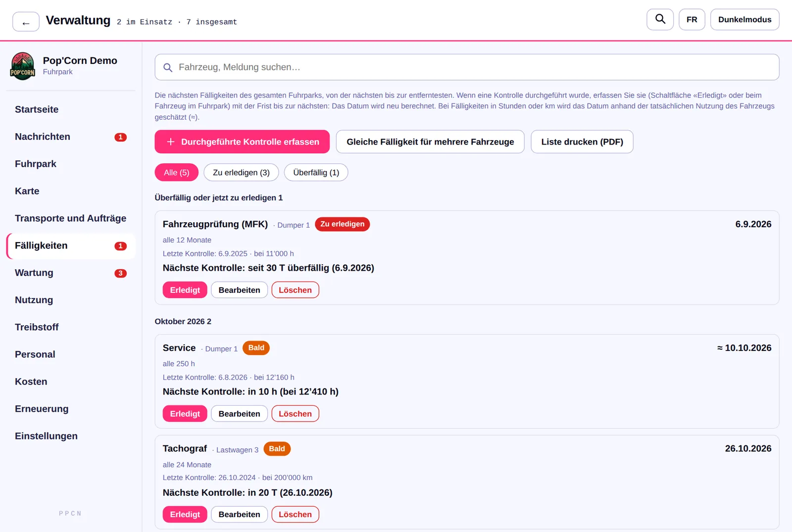Select Fälligkeiten in the sidebar
This screenshot has width=792, height=532.
pyautogui.click(x=71, y=245)
